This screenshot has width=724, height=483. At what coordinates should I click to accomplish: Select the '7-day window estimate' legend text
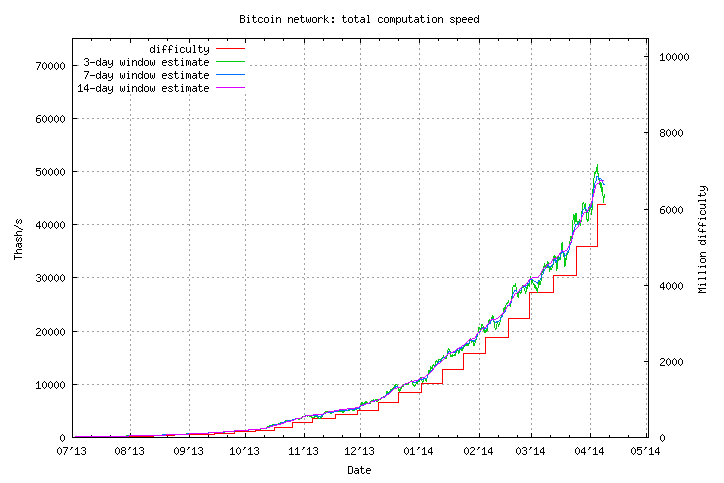(x=146, y=75)
